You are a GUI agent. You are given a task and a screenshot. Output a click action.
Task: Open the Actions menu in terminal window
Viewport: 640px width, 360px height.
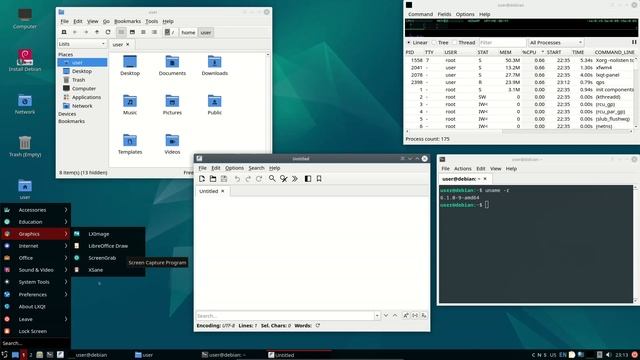[x=462, y=169]
